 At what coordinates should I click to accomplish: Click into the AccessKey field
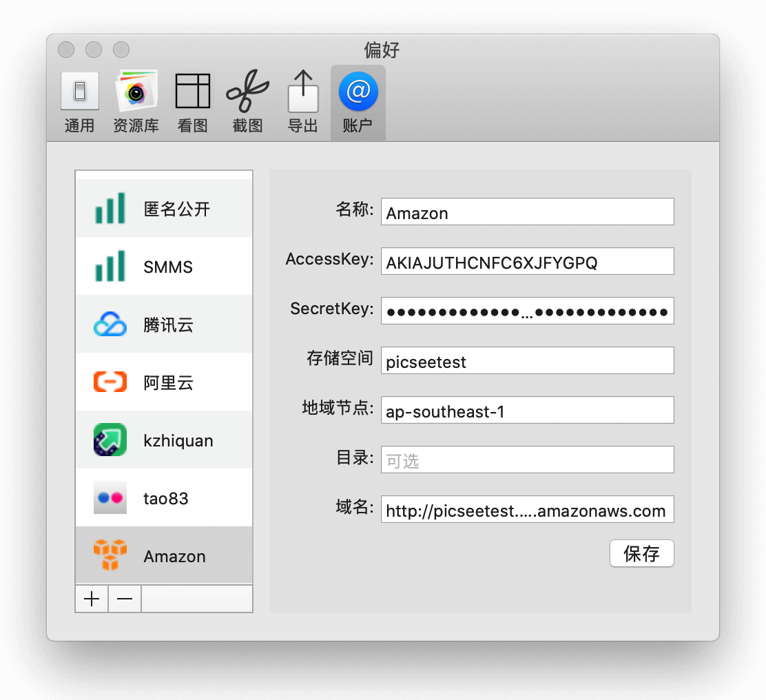click(x=528, y=261)
